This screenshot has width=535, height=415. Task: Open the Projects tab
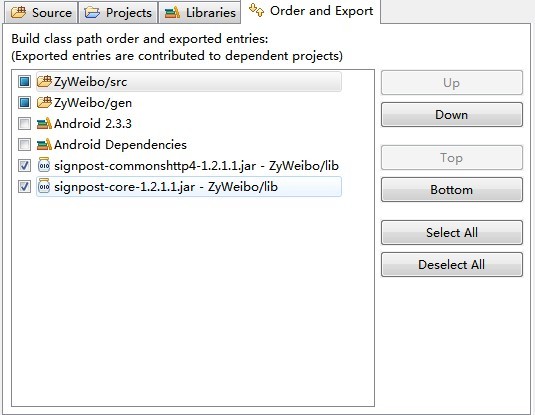(118, 13)
